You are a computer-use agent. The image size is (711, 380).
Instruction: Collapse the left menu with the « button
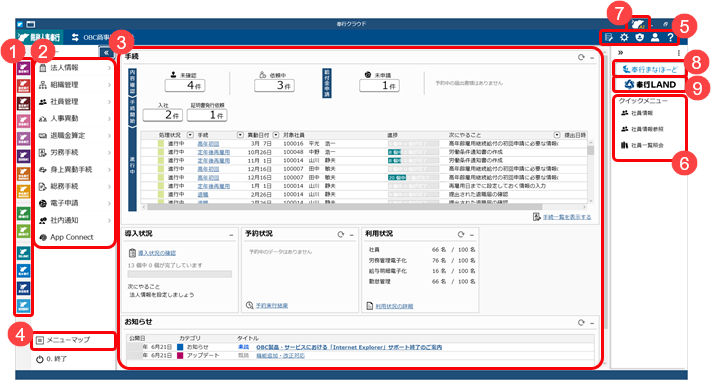point(106,53)
